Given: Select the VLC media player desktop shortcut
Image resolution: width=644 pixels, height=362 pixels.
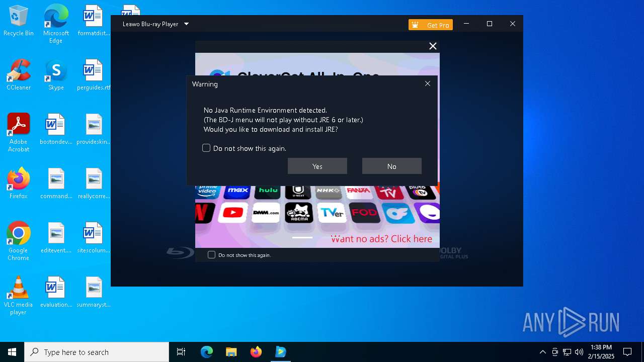Looking at the screenshot, I should pyautogui.click(x=19, y=296).
